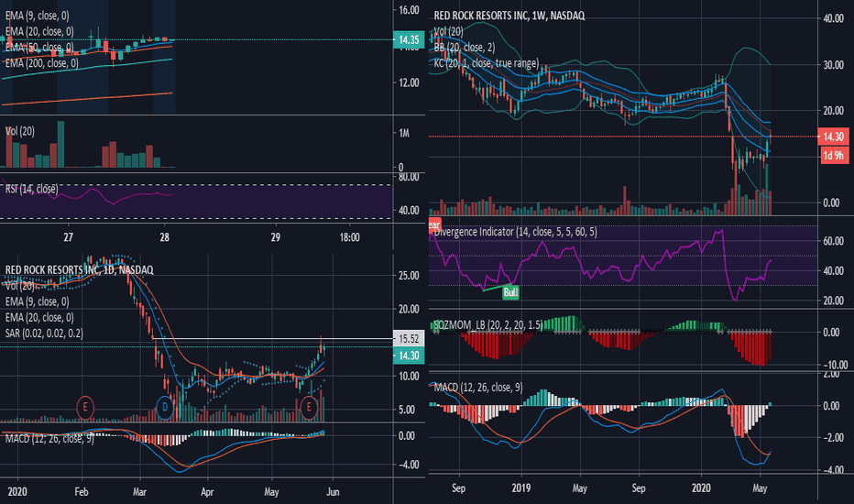
Task: Click the earnings E marker in late May
Action: pyautogui.click(x=309, y=407)
